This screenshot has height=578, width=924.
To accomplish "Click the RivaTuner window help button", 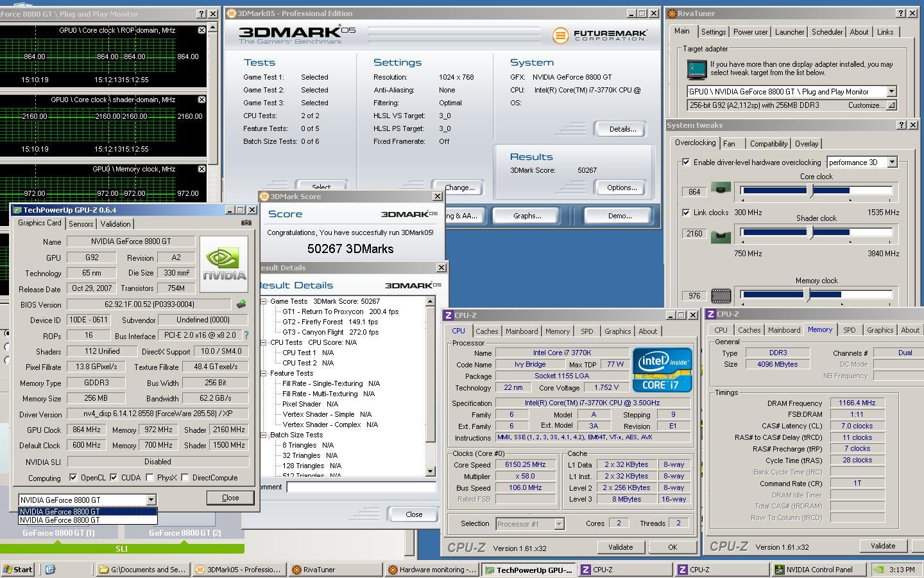I will 901,13.
